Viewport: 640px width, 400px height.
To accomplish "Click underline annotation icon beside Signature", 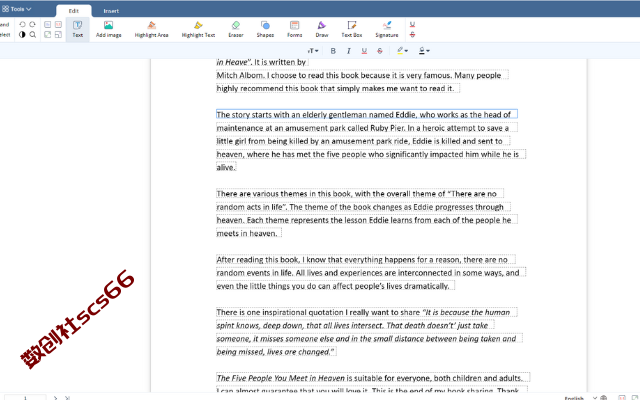I will coord(412,24).
